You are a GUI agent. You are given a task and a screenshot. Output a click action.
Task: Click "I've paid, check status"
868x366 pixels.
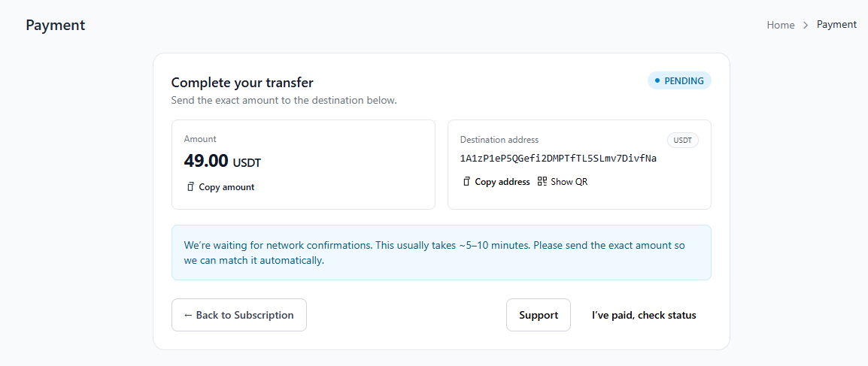click(x=644, y=315)
